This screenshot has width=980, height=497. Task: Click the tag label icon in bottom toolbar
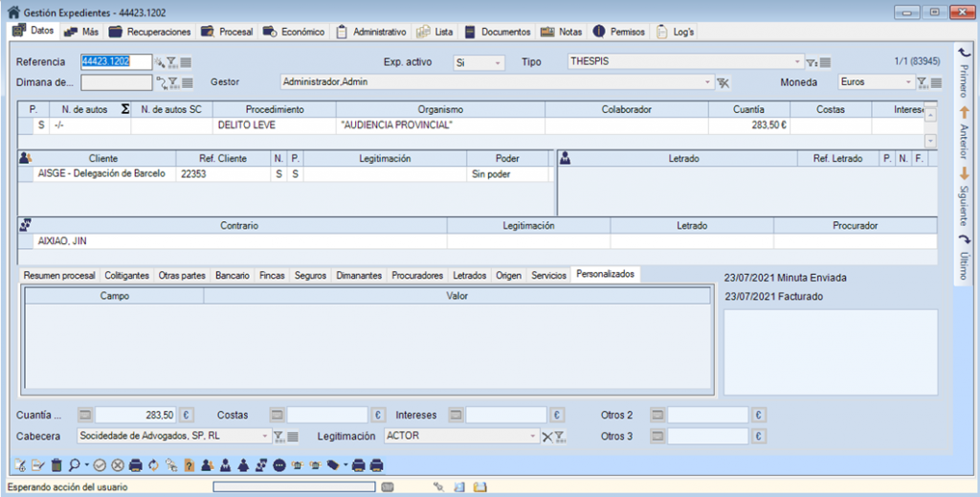tap(332, 466)
